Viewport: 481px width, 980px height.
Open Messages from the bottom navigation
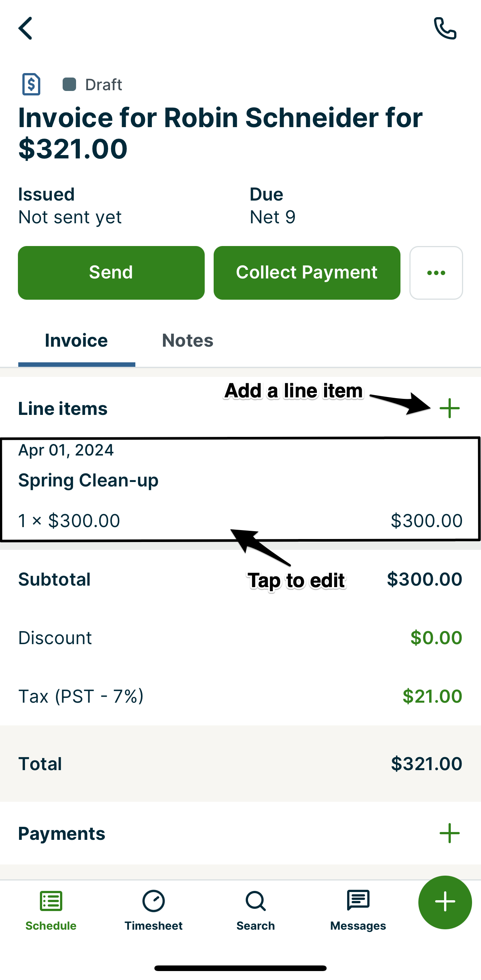[x=358, y=910]
